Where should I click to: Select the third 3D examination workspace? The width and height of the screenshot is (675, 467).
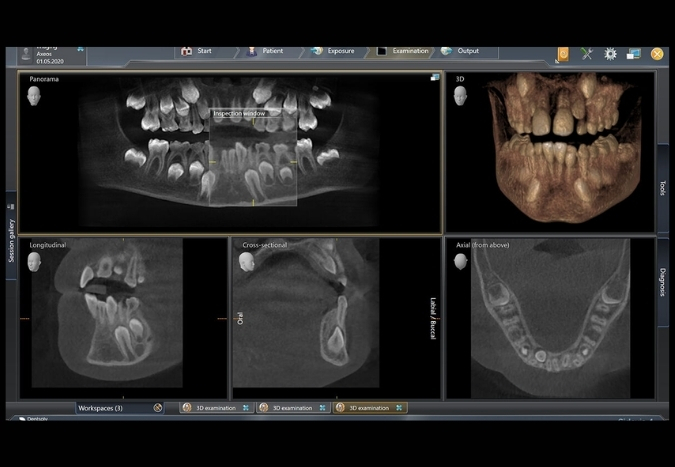coord(371,408)
